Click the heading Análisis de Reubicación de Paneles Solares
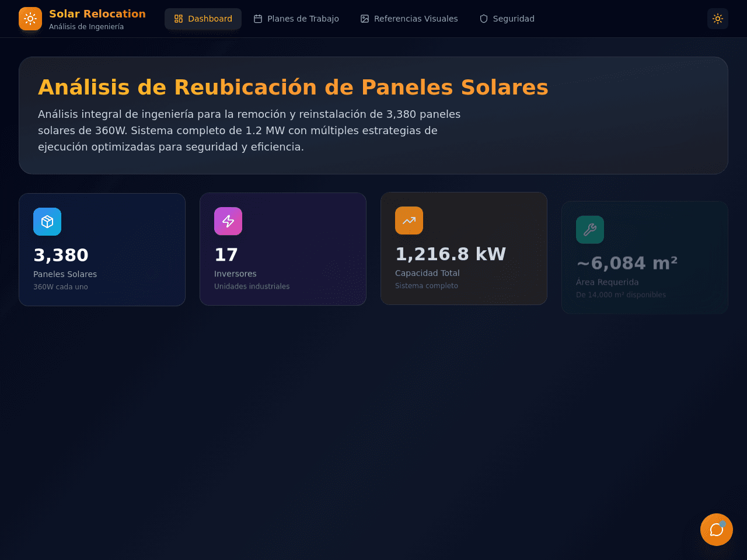This screenshot has height=560, width=747. click(293, 87)
